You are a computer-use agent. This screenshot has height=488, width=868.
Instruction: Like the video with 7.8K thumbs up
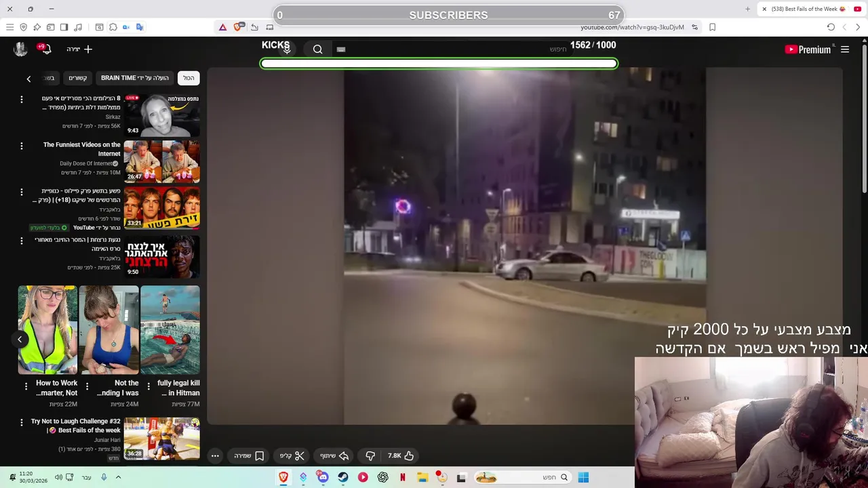[401, 455]
